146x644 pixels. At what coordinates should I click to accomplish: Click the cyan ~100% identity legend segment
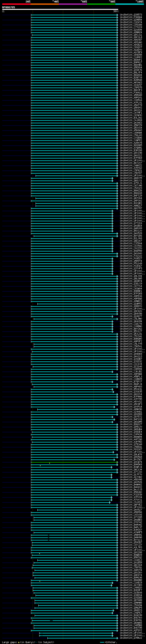[x=130, y=4]
